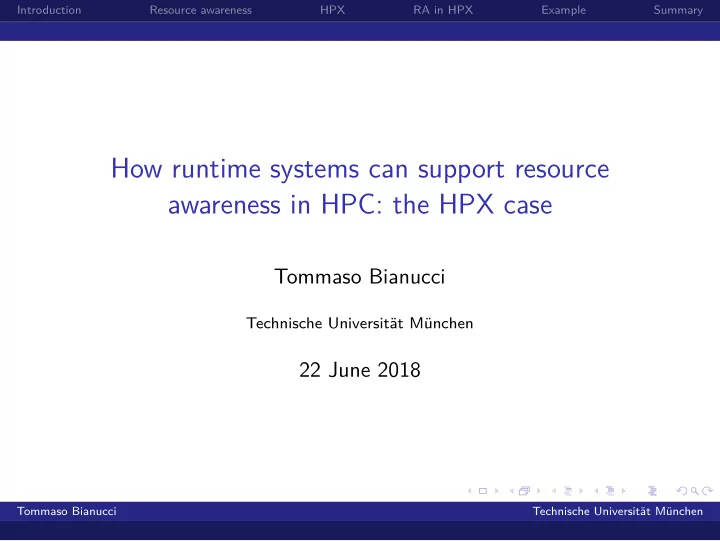Click next frame arrow beside frame icon
This screenshot has width=720, height=541.
coord(539,491)
